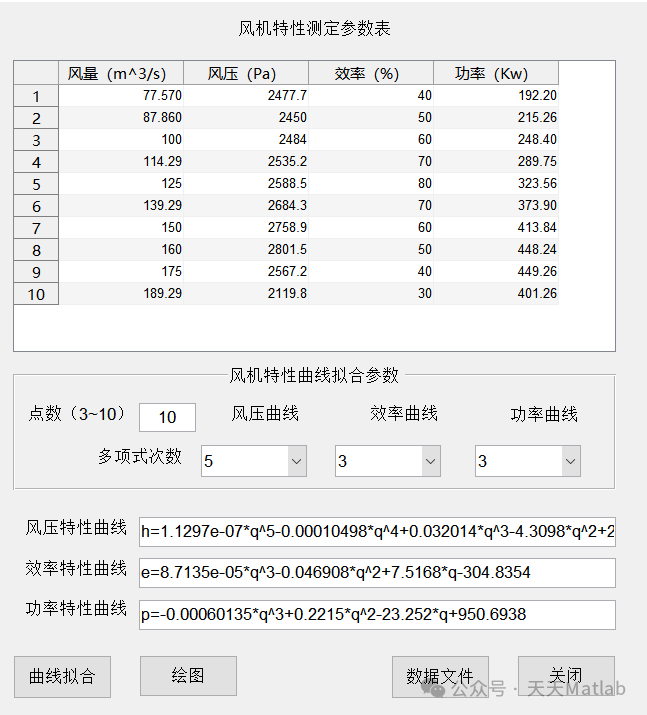The image size is (647, 715).
Task: Select row header 9 in the table
Action: pos(36,272)
